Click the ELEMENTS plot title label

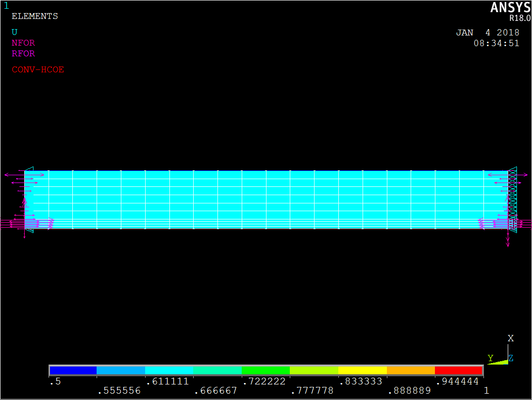[x=34, y=16]
